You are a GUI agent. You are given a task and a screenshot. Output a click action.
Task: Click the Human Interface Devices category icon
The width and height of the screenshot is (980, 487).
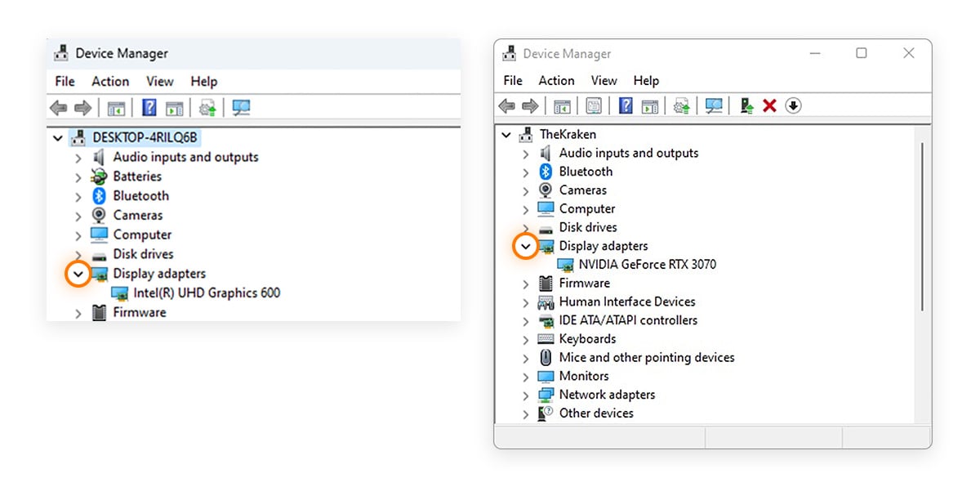coord(546,302)
